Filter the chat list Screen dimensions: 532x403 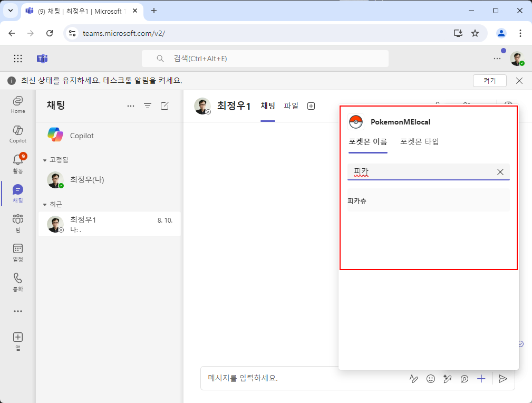(x=148, y=106)
